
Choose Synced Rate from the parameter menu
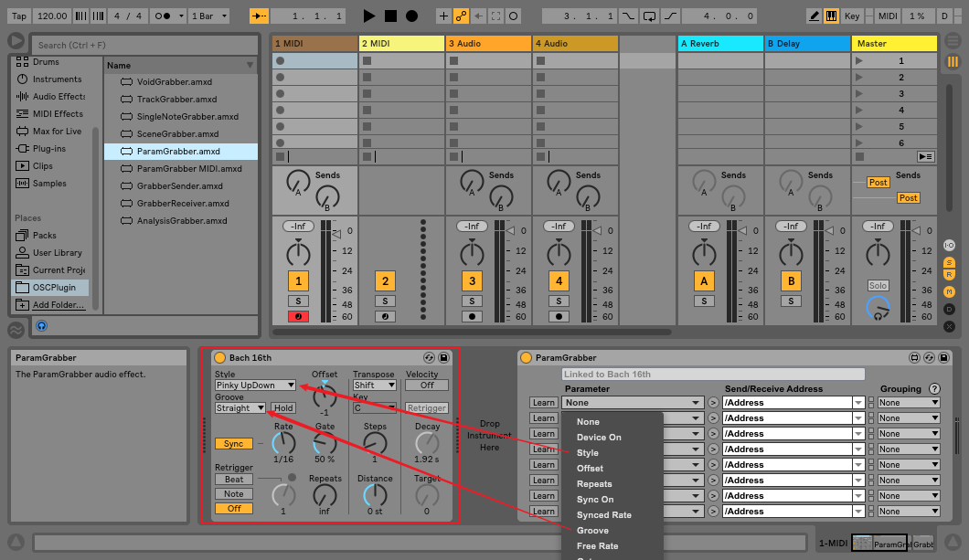click(x=603, y=515)
